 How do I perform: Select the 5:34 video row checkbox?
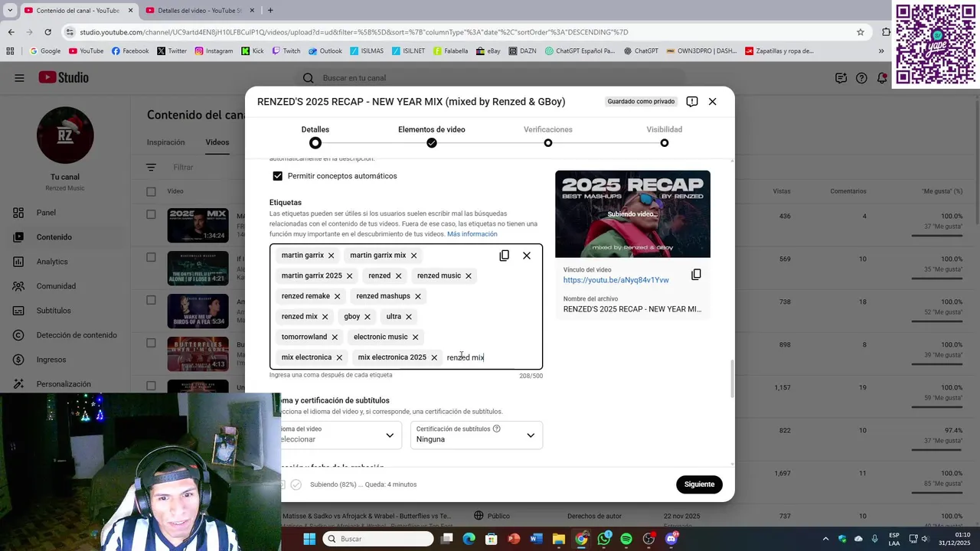click(x=151, y=300)
